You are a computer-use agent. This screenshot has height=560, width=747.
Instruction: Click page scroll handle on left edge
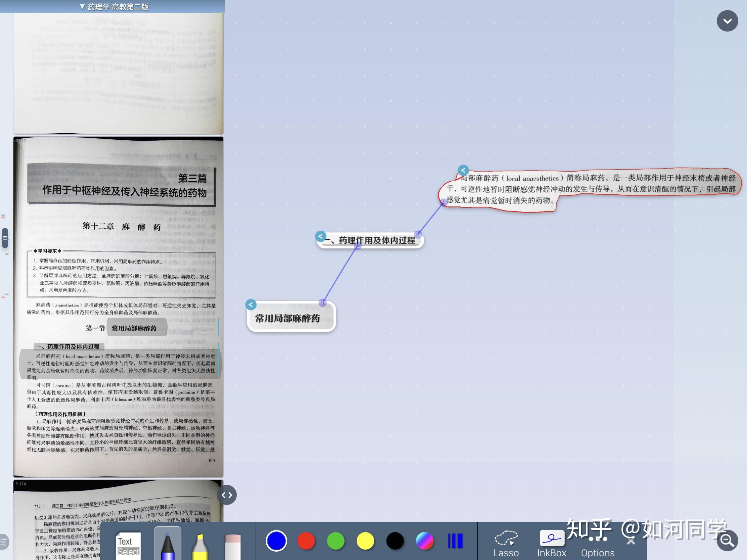click(x=5, y=238)
